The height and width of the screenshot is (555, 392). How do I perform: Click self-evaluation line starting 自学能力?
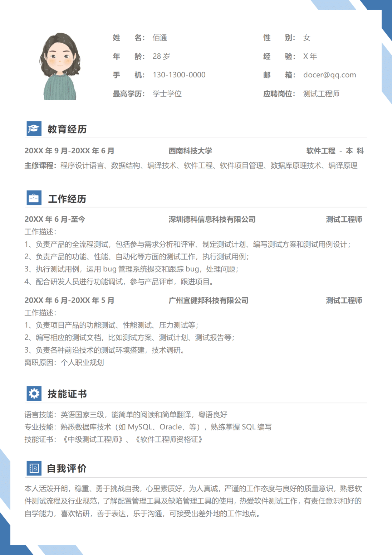(x=142, y=513)
